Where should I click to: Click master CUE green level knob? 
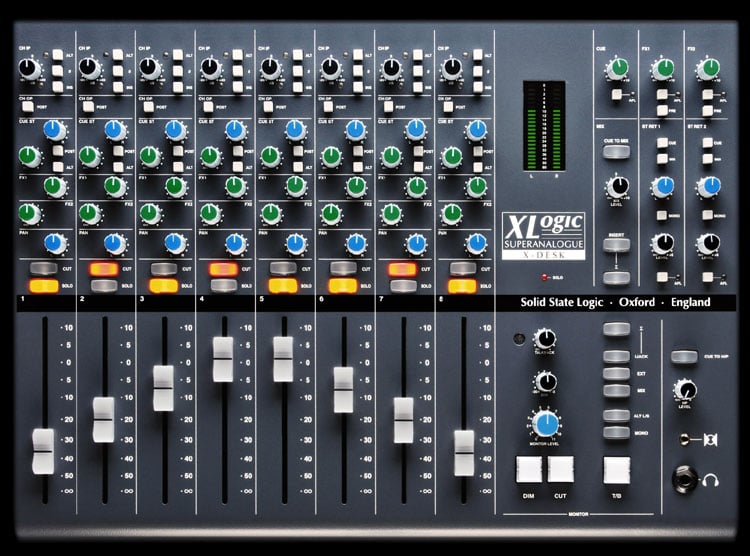(x=618, y=68)
